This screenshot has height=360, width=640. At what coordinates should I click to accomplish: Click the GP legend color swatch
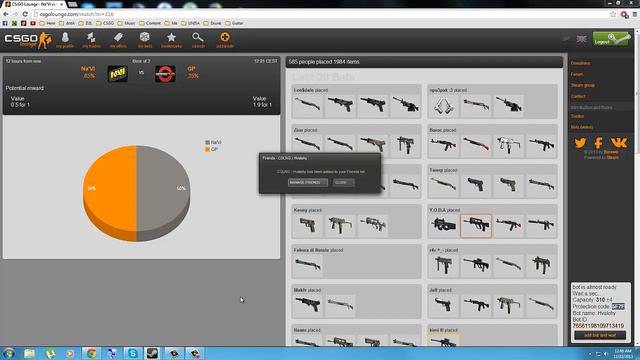click(207, 149)
